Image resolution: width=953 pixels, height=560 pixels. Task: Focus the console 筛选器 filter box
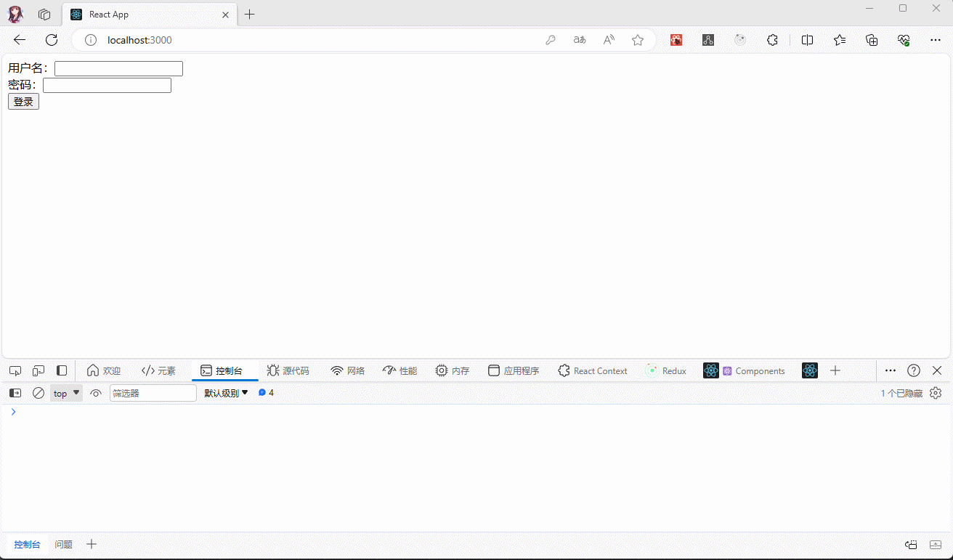(153, 393)
